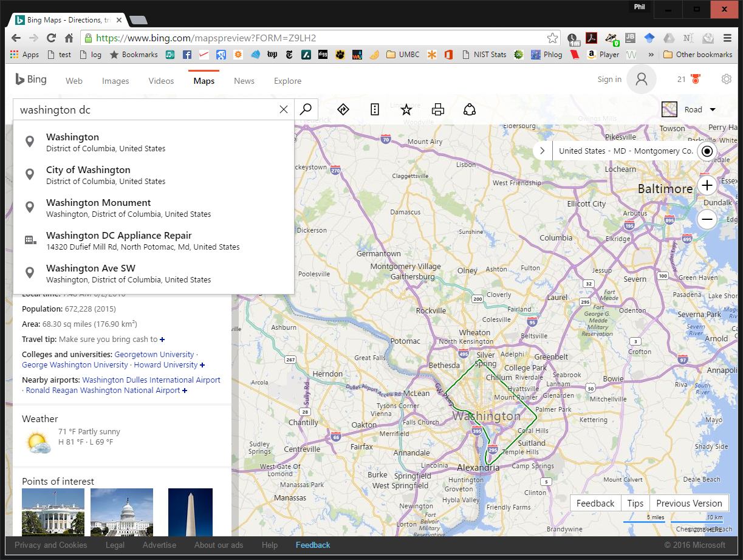
Task: Click the Tips button
Action: pos(635,504)
